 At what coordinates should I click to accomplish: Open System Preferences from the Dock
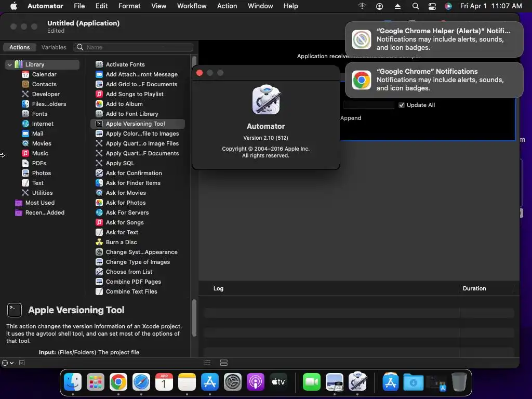pos(232,382)
